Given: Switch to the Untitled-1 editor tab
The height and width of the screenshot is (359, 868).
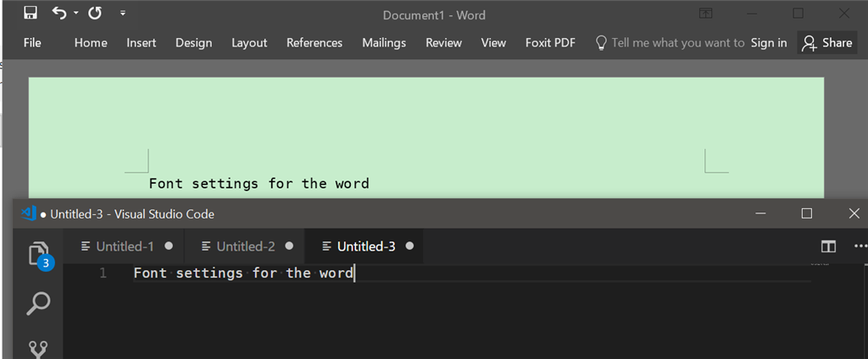Looking at the screenshot, I should (124, 246).
